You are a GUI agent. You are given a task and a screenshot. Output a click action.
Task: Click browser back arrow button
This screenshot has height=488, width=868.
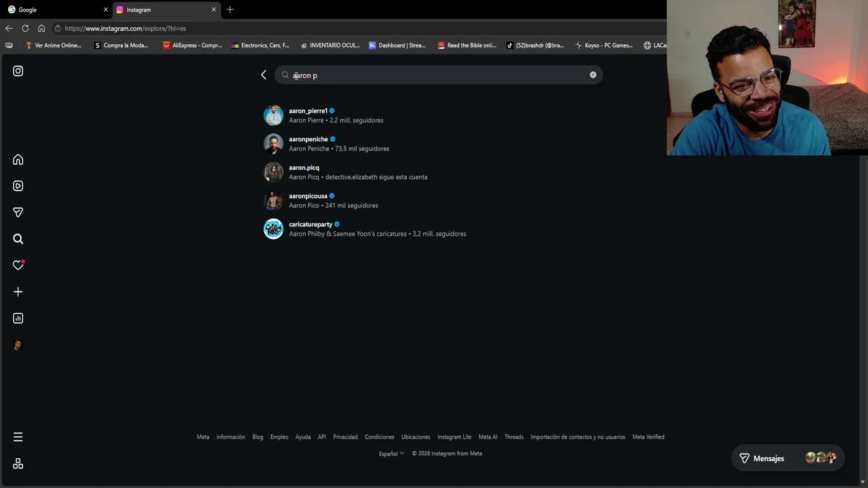[x=9, y=28]
